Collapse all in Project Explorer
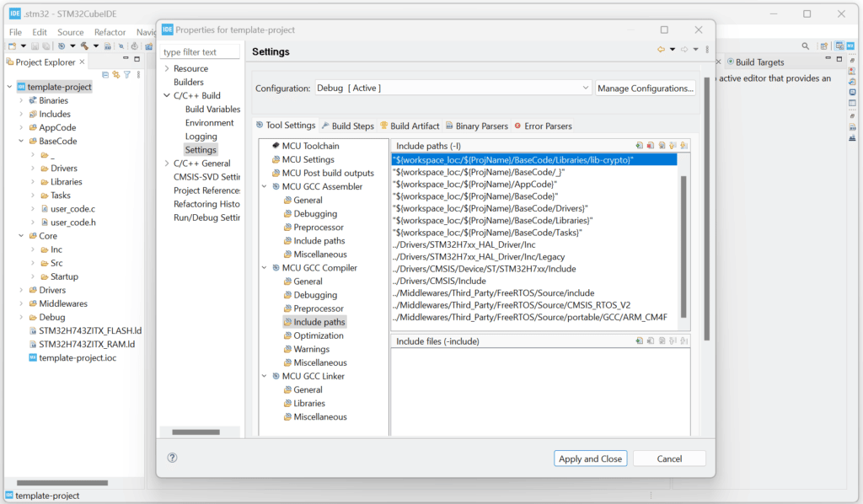Viewport: 863px width, 504px height. (x=105, y=75)
